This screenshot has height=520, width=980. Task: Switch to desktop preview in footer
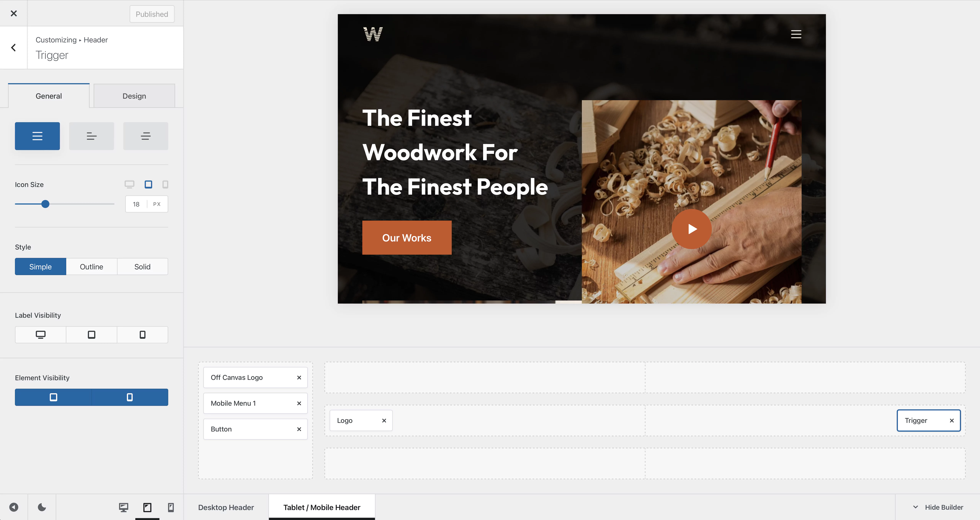click(123, 507)
